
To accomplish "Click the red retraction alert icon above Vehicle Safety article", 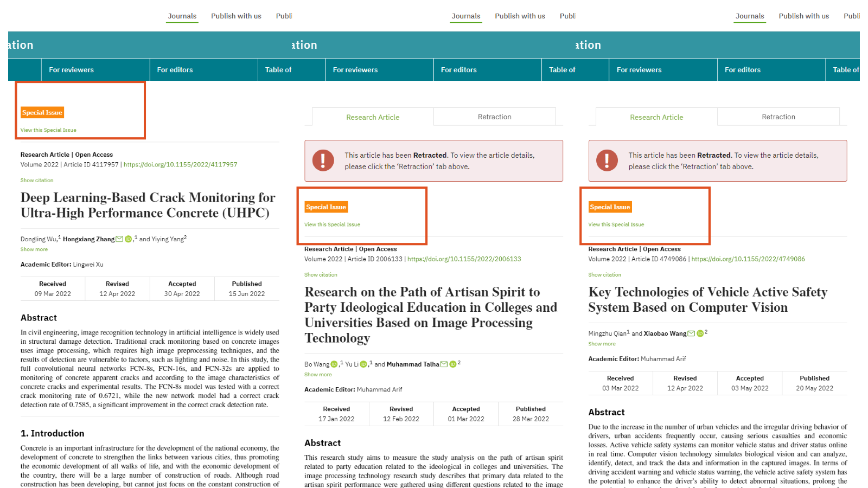I will [x=607, y=160].
